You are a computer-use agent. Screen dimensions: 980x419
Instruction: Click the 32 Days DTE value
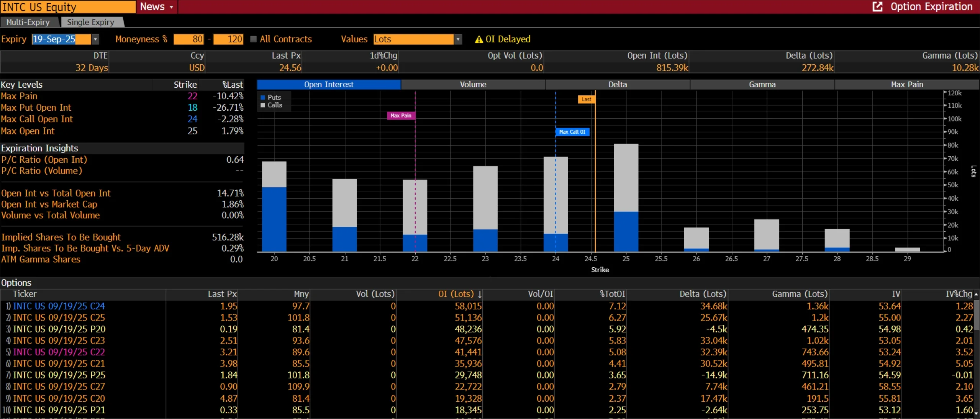(92, 68)
